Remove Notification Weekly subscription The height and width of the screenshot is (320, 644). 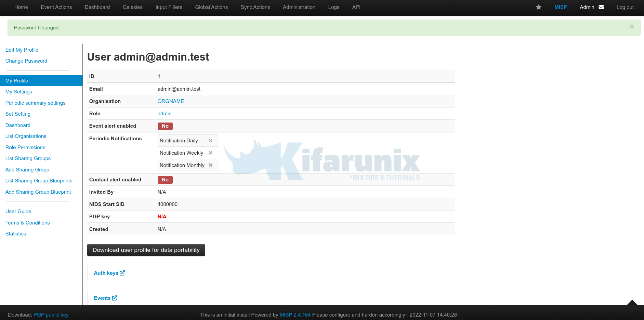(x=211, y=153)
